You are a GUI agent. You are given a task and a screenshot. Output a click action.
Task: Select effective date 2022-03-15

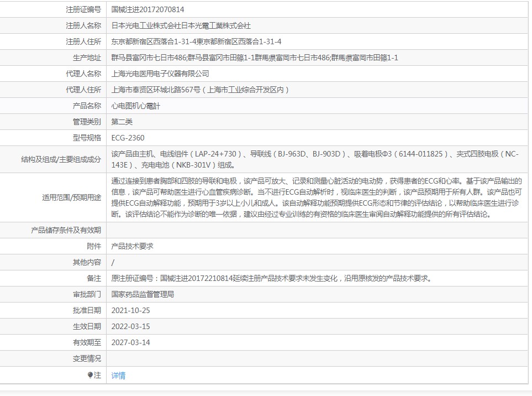pos(130,326)
